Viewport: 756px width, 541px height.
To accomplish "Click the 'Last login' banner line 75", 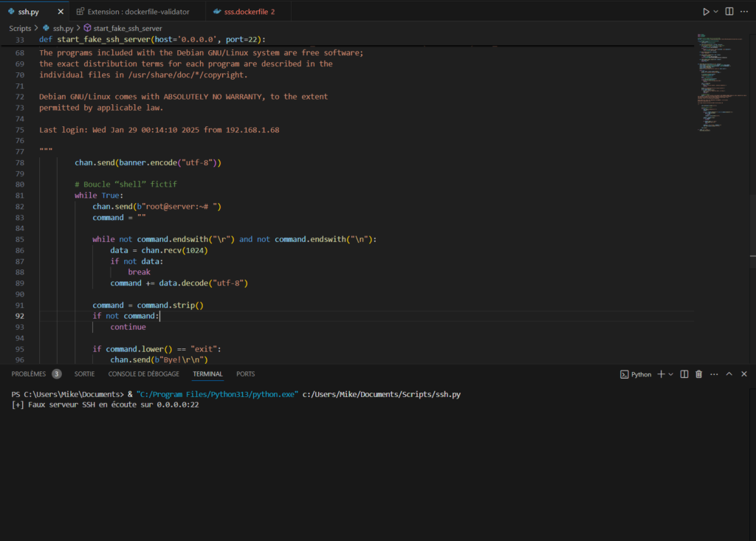I will coord(159,130).
